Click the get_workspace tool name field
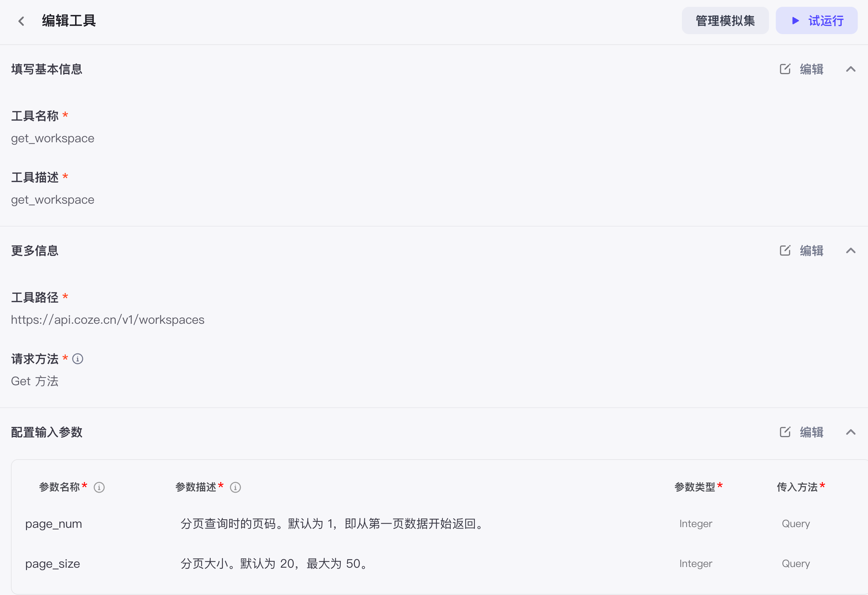The height and width of the screenshot is (595, 868). click(53, 138)
